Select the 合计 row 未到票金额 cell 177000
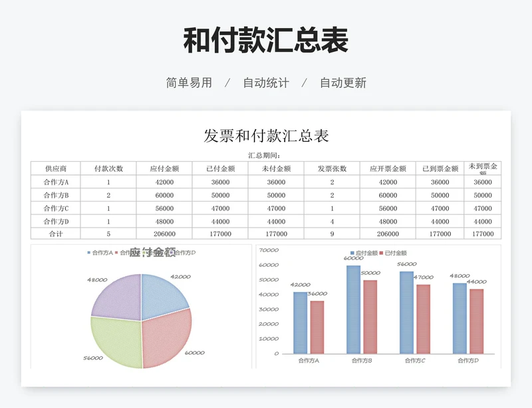The image size is (532, 408). [483, 234]
